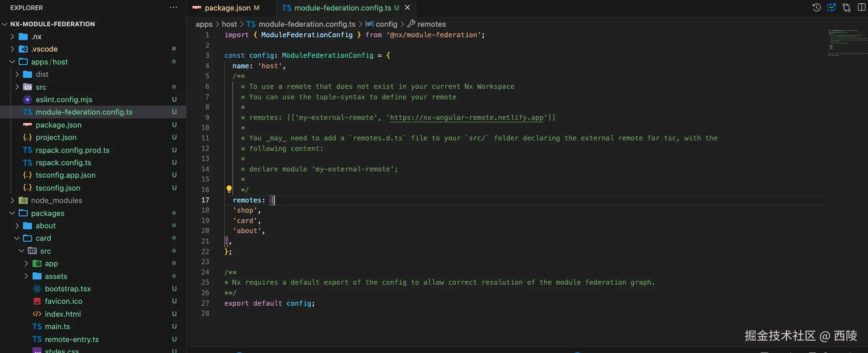Screen dimensions: 868x353
Task: Split the editor right
Action: click(862, 8)
